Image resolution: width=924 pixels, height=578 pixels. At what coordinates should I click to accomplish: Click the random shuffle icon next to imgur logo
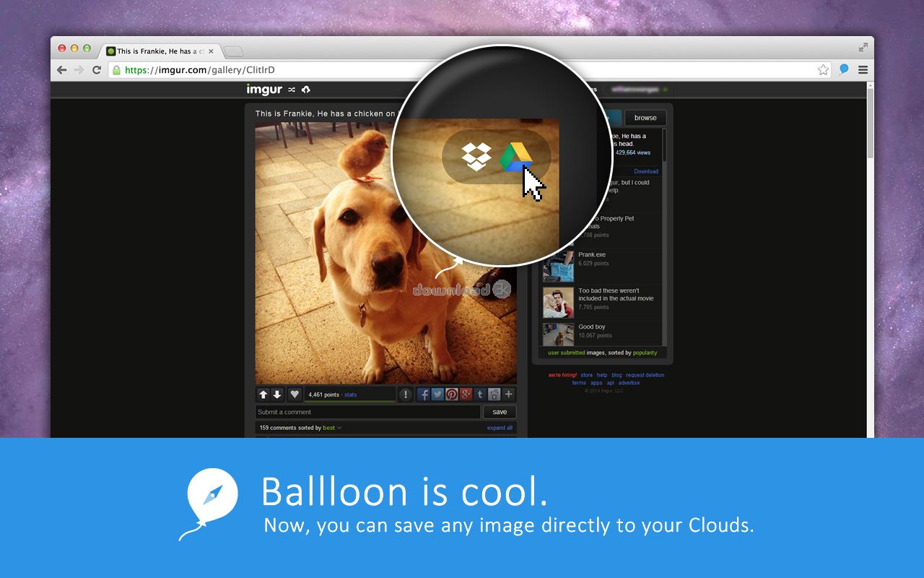tap(292, 90)
